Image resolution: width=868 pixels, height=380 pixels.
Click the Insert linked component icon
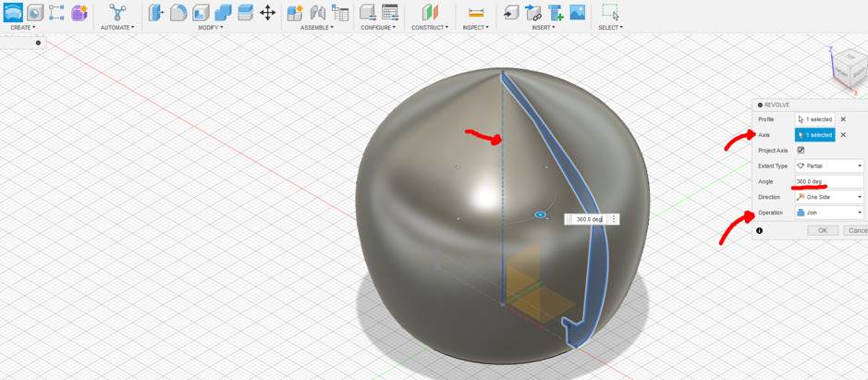[x=533, y=12]
